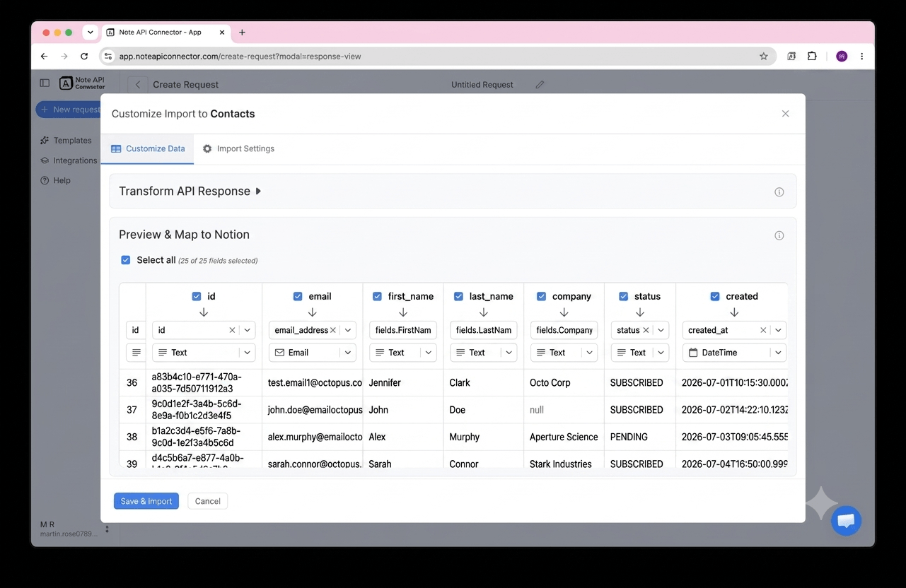Open Integrations in the sidebar
Screen dimensions: 906x588
tap(69, 160)
